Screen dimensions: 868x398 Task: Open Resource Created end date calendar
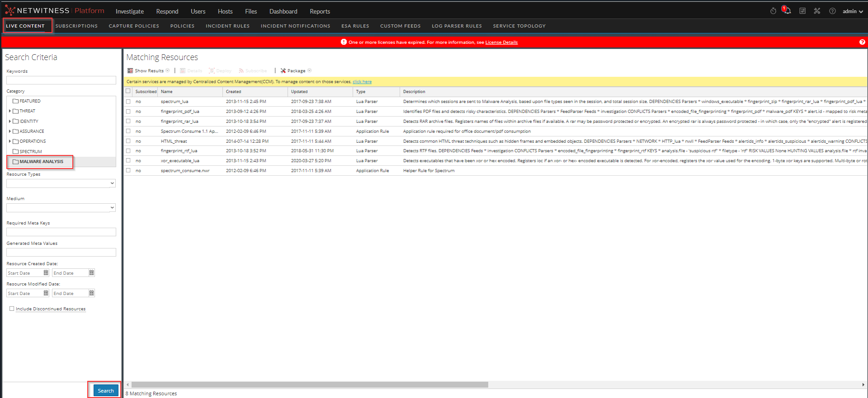coord(91,272)
